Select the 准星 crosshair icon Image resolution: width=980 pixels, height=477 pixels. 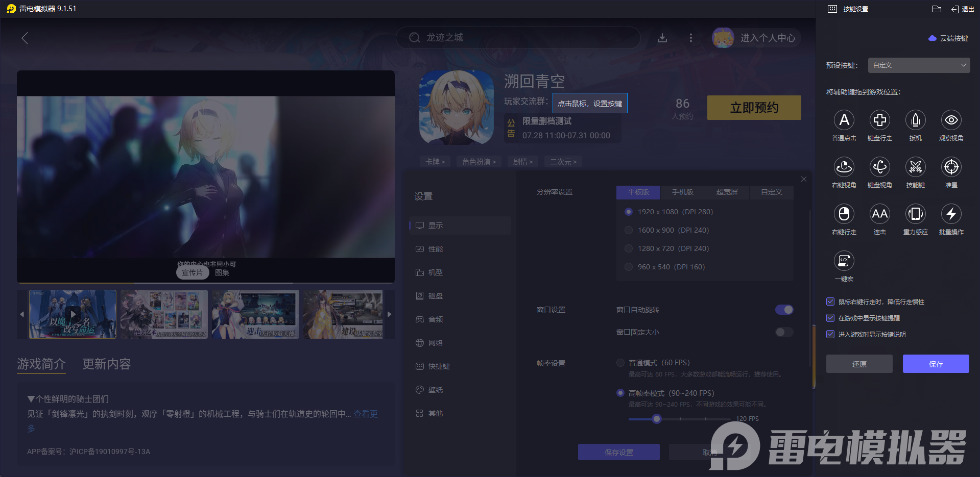click(951, 167)
